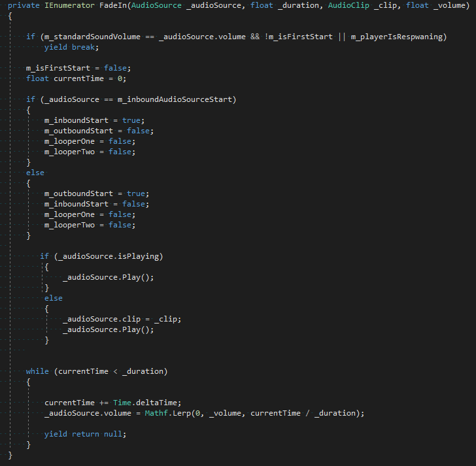Click the line m_isFirstStart = false
This screenshot has height=466, width=476.
(x=78, y=68)
